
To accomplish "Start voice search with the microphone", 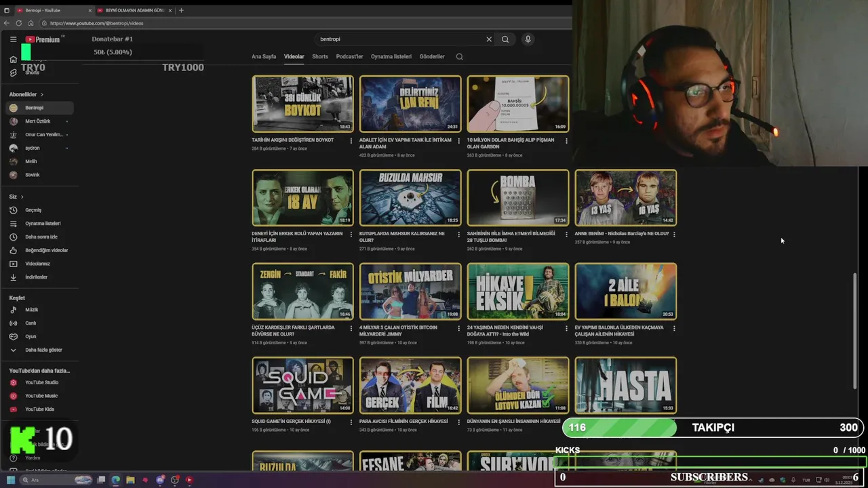I will pyautogui.click(x=528, y=39).
